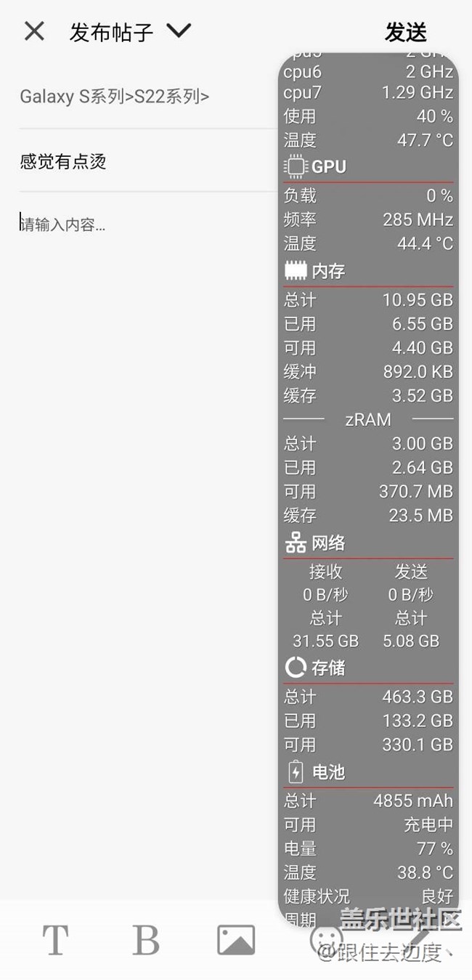This screenshot has height=980, width=472.
Task: Click the 网络 network icon
Action: [x=296, y=543]
